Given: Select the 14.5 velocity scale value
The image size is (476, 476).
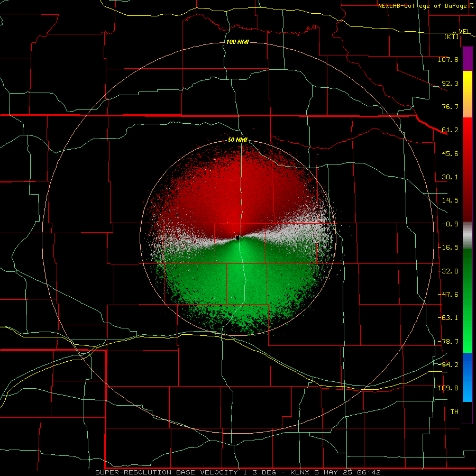Looking at the screenshot, I should click(450, 200).
